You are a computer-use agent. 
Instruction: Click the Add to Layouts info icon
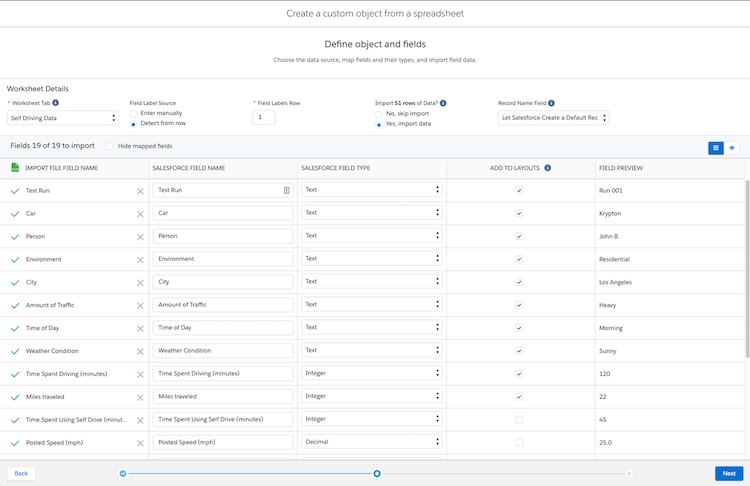click(547, 168)
